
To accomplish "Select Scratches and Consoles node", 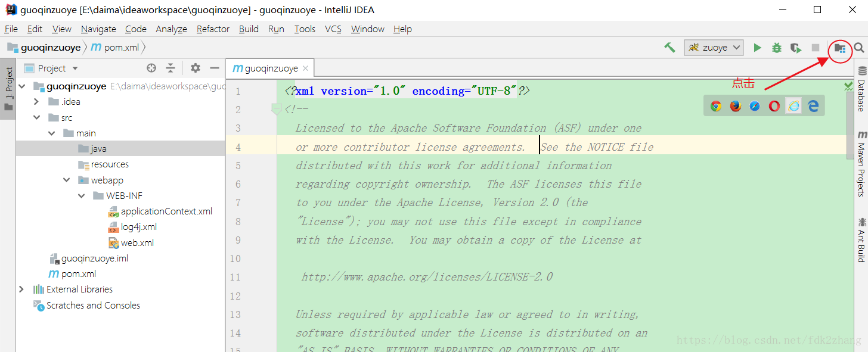I will (x=87, y=306).
